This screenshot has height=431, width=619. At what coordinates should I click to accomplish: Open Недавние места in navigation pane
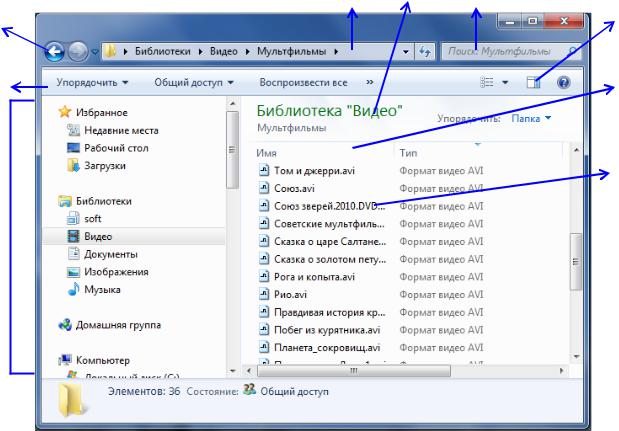121,130
